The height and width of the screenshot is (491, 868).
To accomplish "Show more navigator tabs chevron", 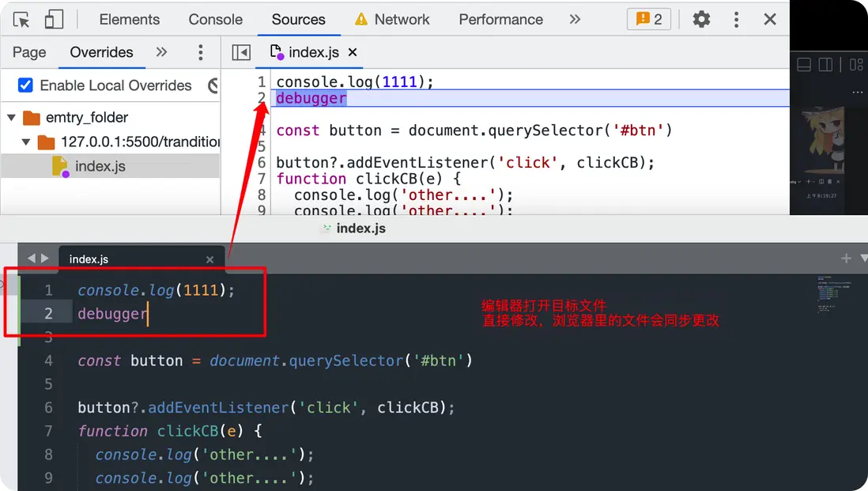I will click(x=161, y=52).
